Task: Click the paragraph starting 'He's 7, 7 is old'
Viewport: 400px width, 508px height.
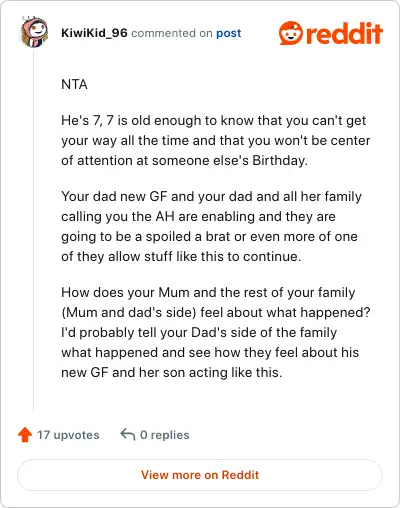Action: (x=216, y=140)
